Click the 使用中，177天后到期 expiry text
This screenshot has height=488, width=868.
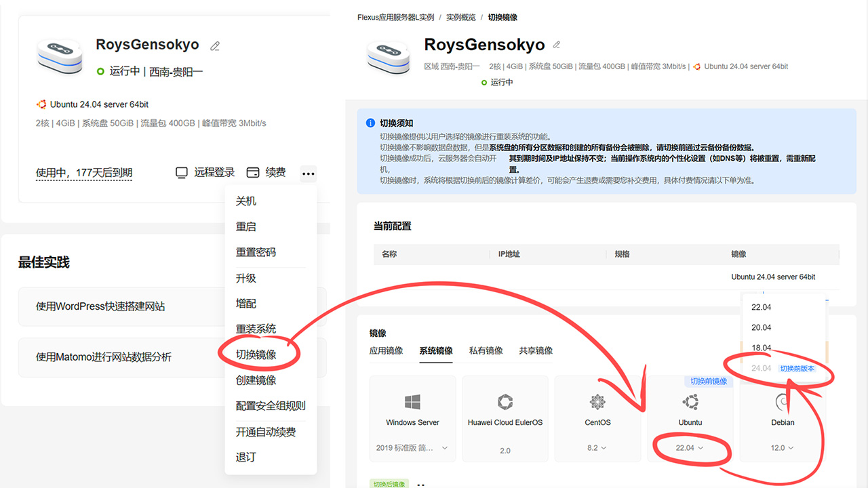(84, 174)
